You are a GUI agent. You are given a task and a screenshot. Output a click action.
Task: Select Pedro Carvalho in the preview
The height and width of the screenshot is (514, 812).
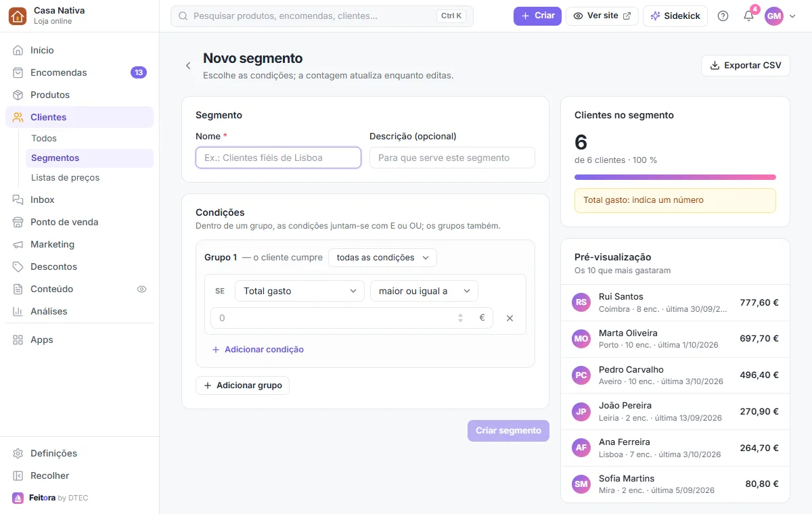pyautogui.click(x=675, y=375)
